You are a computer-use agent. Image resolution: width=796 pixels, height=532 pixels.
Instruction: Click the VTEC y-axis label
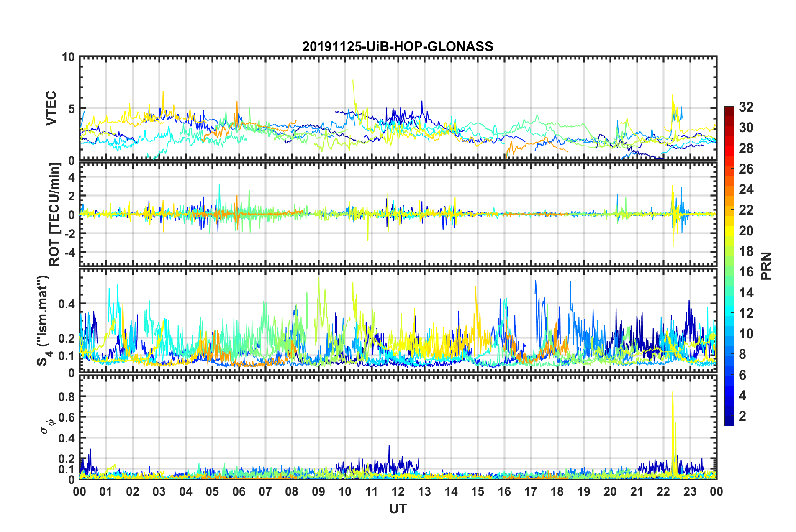pyautogui.click(x=51, y=108)
